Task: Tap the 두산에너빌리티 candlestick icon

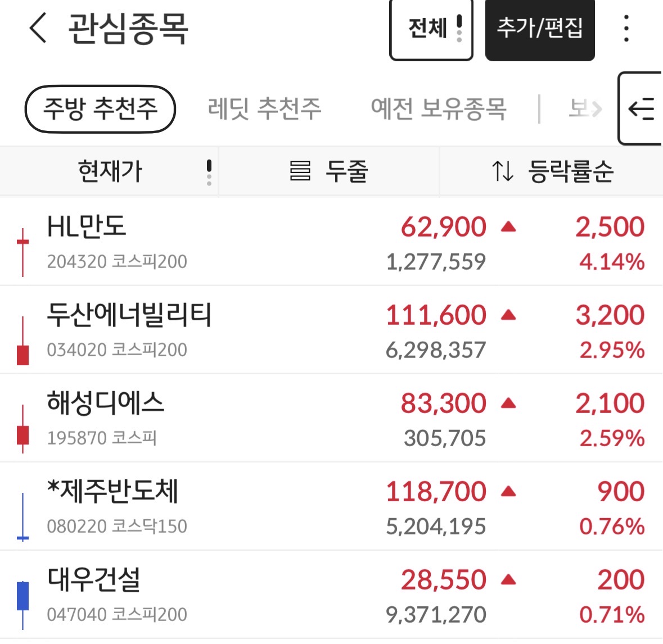Action: click(x=23, y=341)
